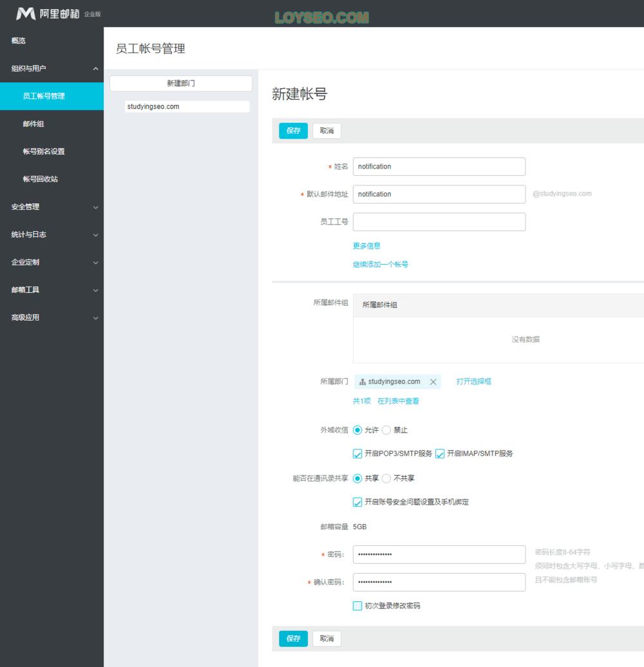Focus the 默认邮件地址 input field
Viewport: 644px width, 667px height.
[439, 194]
